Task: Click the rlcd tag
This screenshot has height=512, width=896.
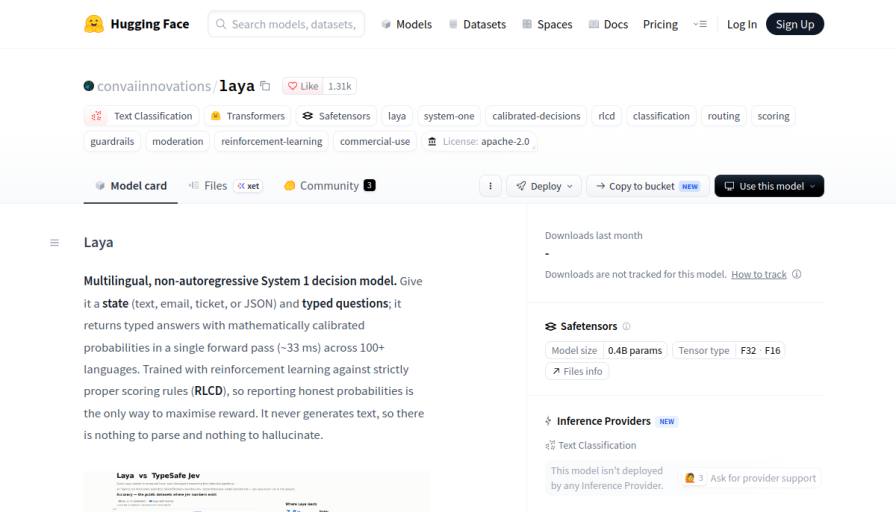Action: tap(606, 116)
